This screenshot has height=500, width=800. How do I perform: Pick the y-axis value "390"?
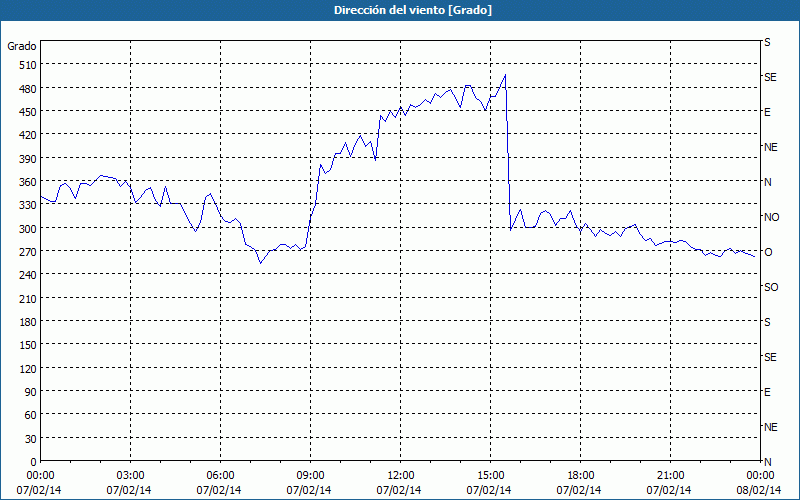point(28,159)
